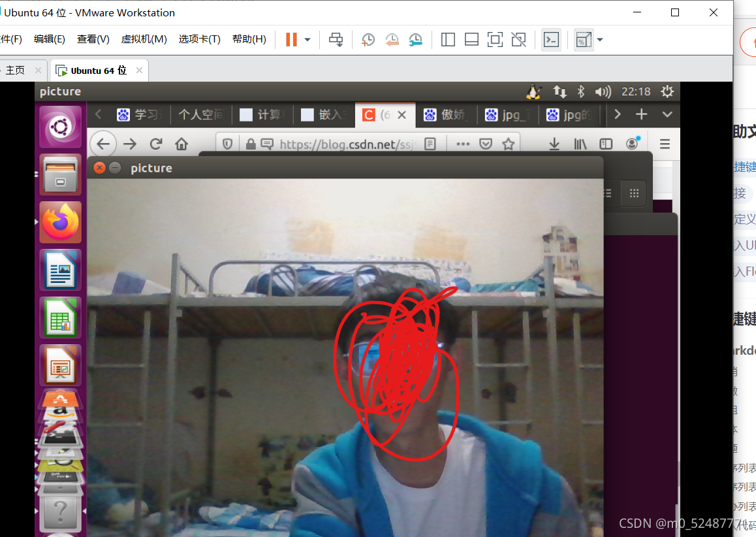Toggle the Unity mode icon in the VMware toolbar
Image resolution: width=756 pixels, height=537 pixels.
pyautogui.click(x=519, y=40)
